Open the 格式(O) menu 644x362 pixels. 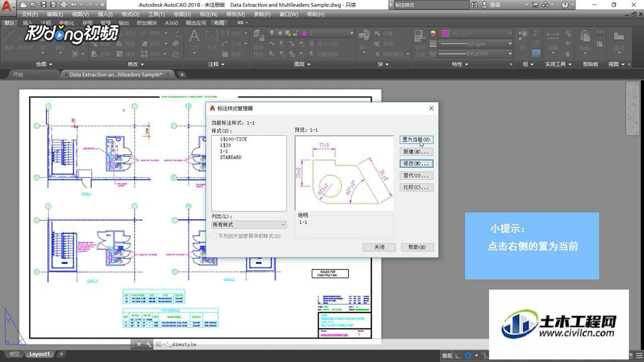(130, 15)
